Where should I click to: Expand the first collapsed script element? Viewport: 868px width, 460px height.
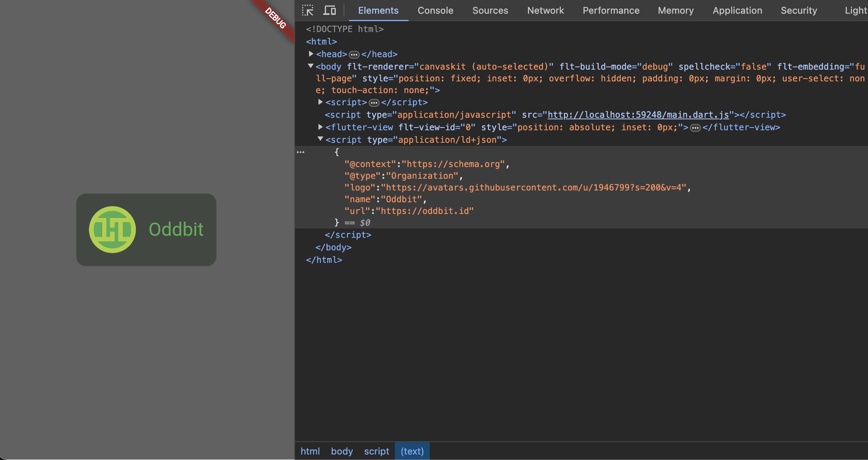pyautogui.click(x=320, y=102)
